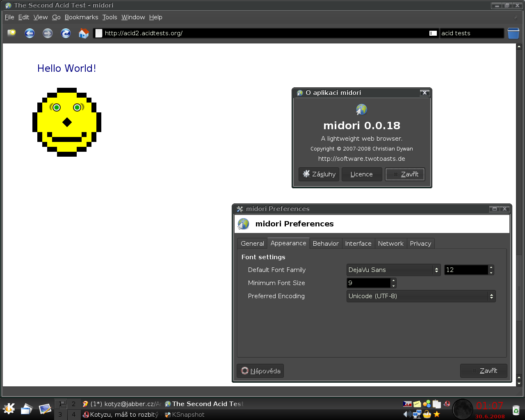Increase Minimum Font Size with up arrow
The height and width of the screenshot is (420, 525).
[393, 281]
